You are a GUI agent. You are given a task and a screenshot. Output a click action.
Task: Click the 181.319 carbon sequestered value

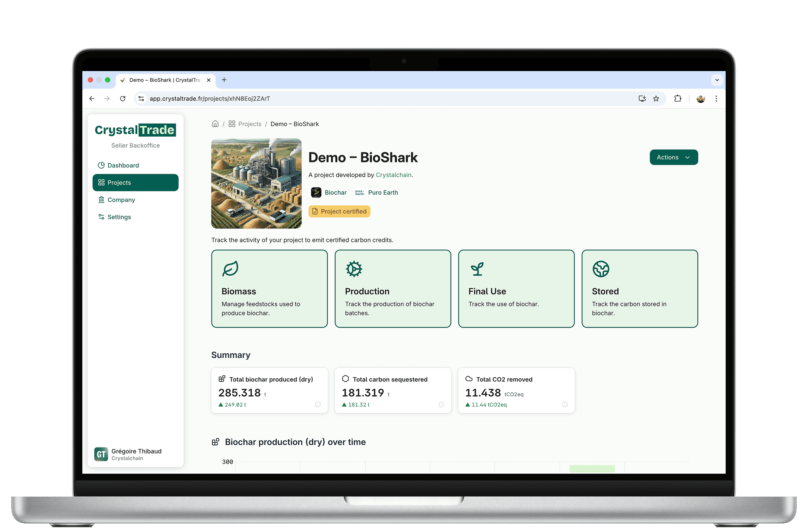[363, 393]
